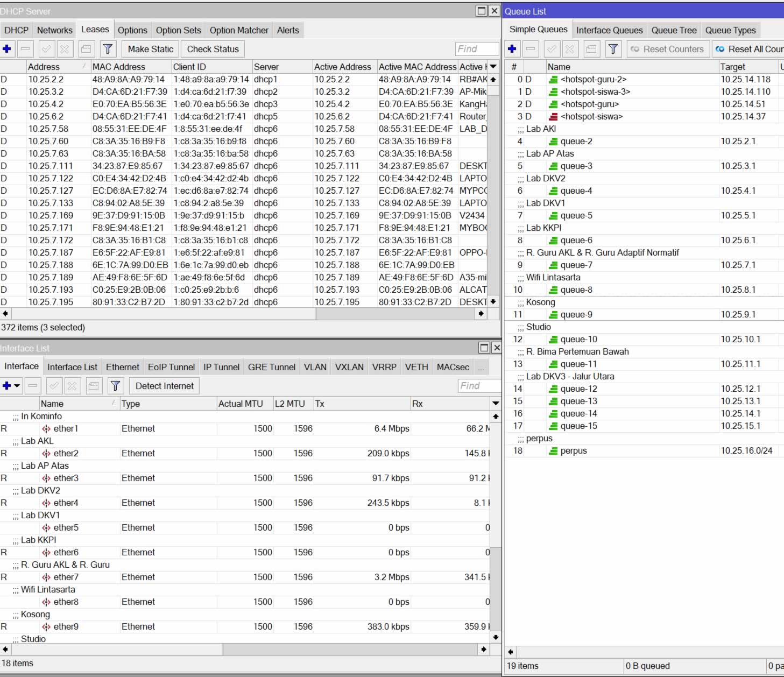Open the column dropdown in DHCP Leases table header
The height and width of the screenshot is (677, 784).
pos(493,67)
